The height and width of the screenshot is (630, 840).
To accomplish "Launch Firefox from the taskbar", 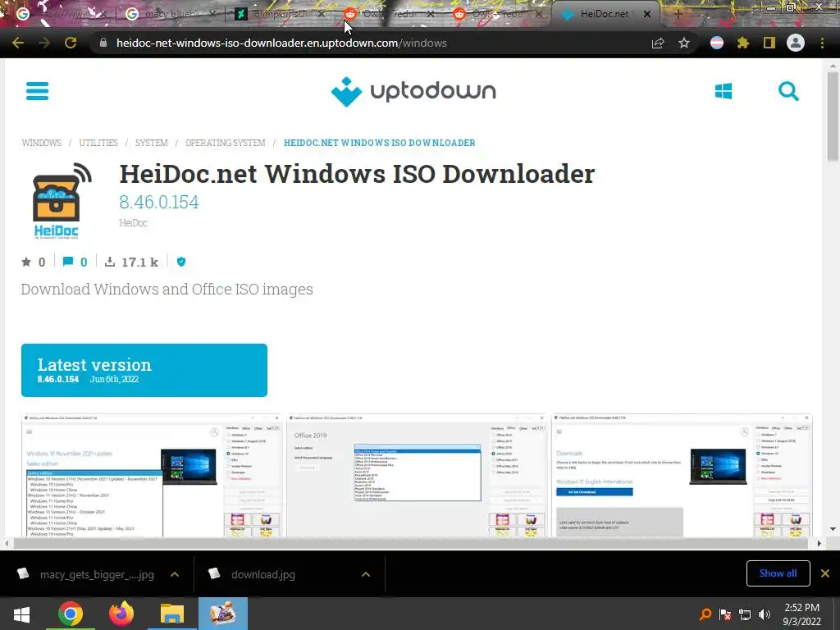I will point(121,614).
